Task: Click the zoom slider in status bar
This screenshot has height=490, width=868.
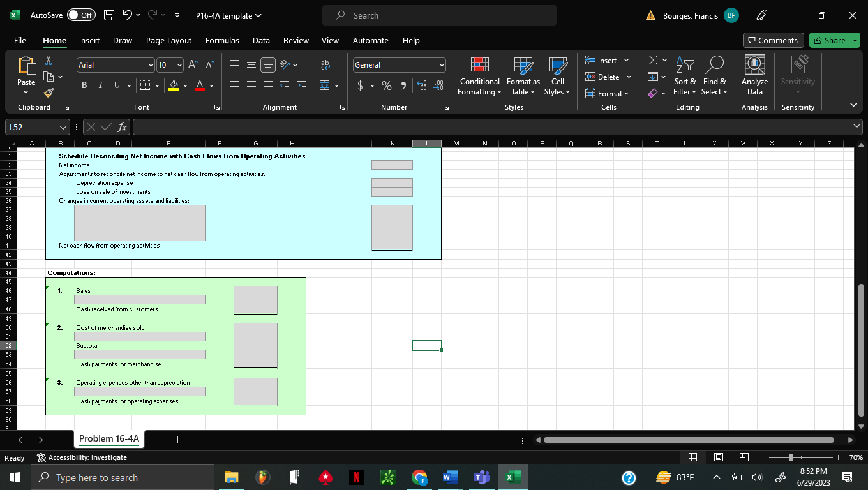Action: (x=791, y=457)
